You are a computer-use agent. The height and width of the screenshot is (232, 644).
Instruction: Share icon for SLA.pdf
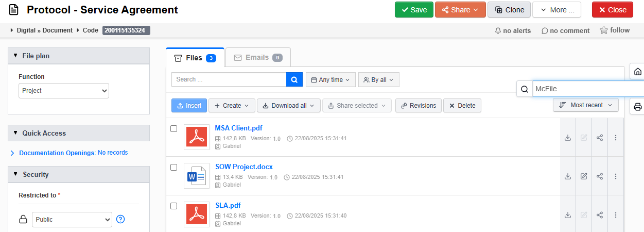point(600,214)
